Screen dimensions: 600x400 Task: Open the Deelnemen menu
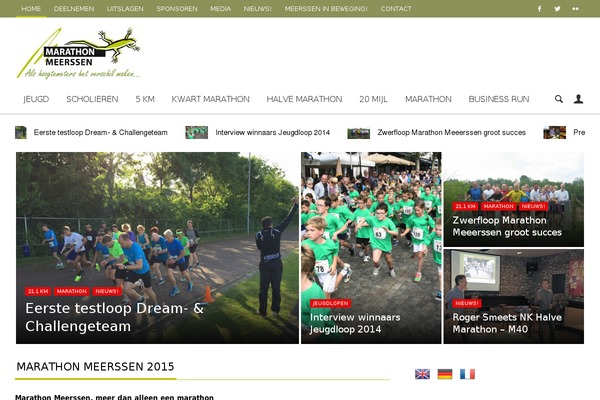click(x=74, y=8)
